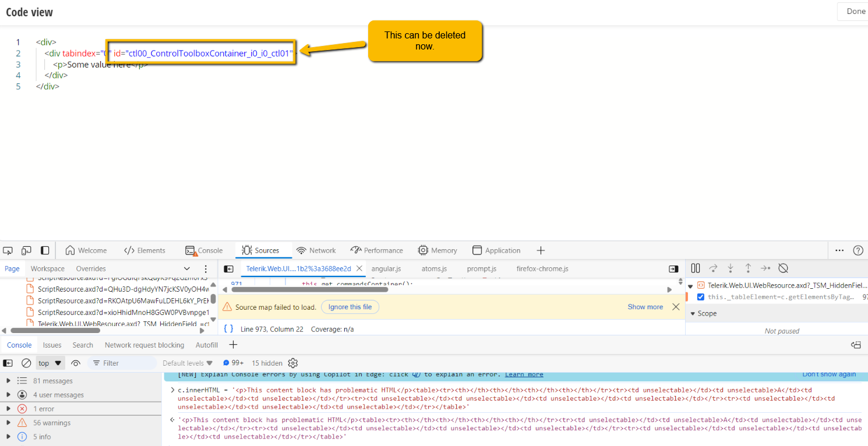Image resolution: width=868 pixels, height=446 pixels.
Task: Toggle device emulation icon
Action: 26,250
